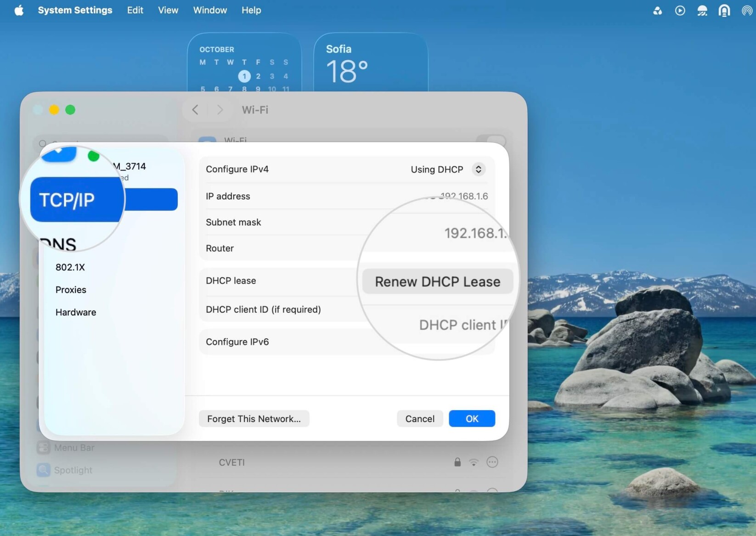Select the Hardware sidebar item
756x536 pixels.
(x=76, y=312)
